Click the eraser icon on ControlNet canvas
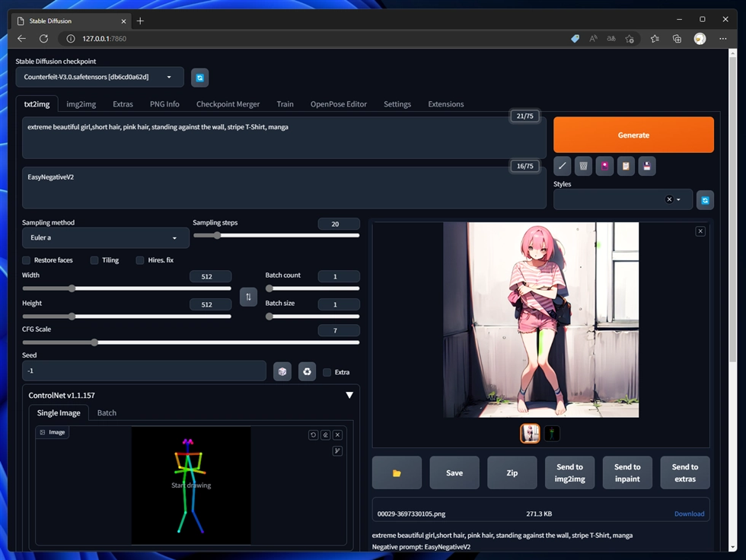 (x=325, y=435)
